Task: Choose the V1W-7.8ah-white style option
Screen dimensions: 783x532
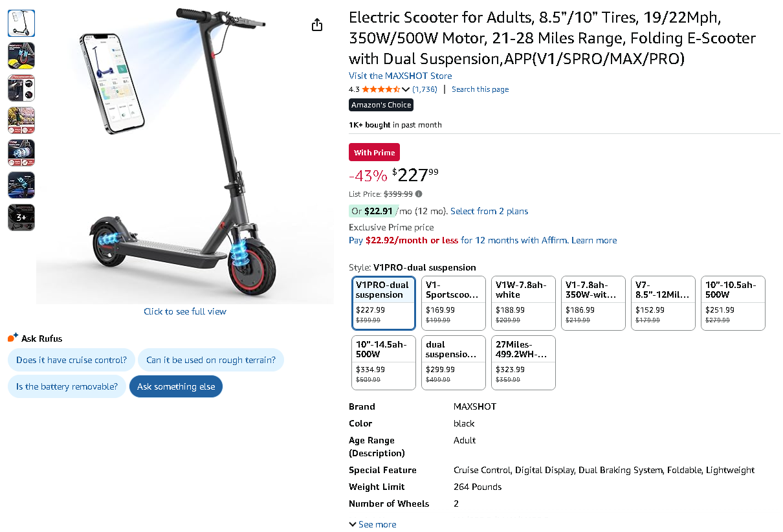Action: click(523, 303)
